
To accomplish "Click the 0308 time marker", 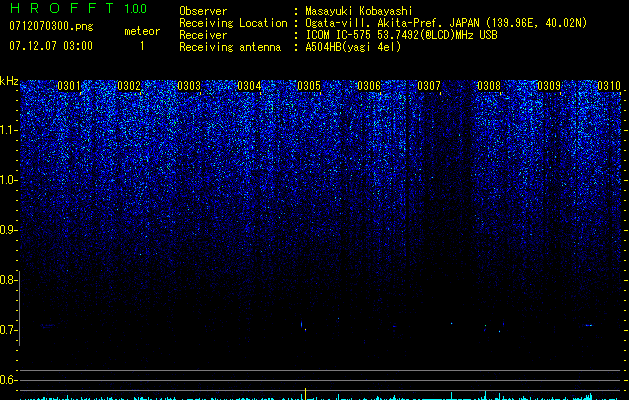I will pyautogui.click(x=489, y=86).
